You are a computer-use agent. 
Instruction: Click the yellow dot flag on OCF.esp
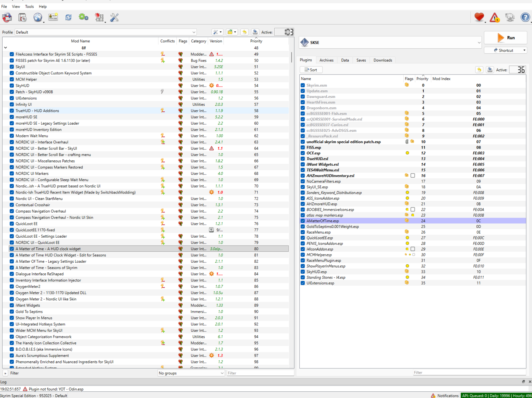coord(407,153)
